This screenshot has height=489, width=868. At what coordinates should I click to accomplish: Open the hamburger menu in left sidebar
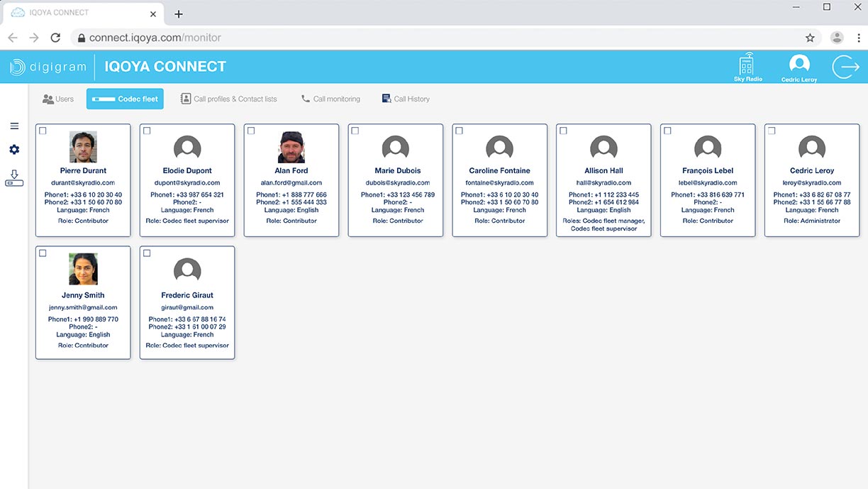[14, 126]
